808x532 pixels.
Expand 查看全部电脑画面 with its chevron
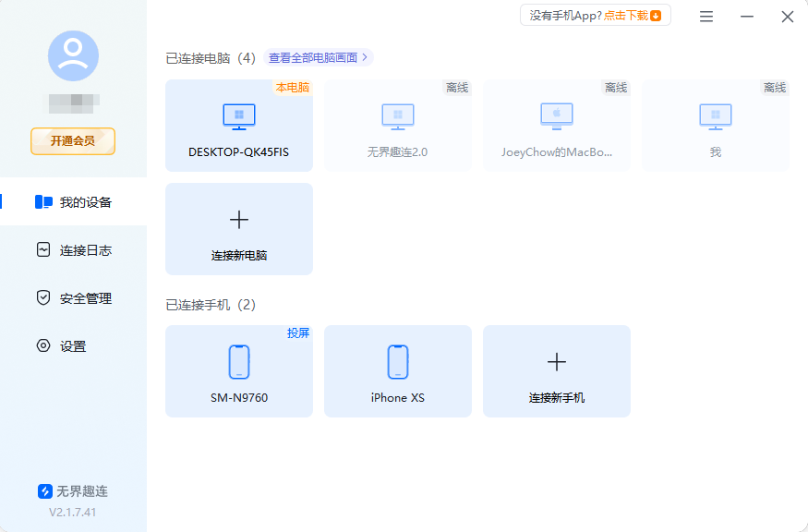click(x=366, y=57)
